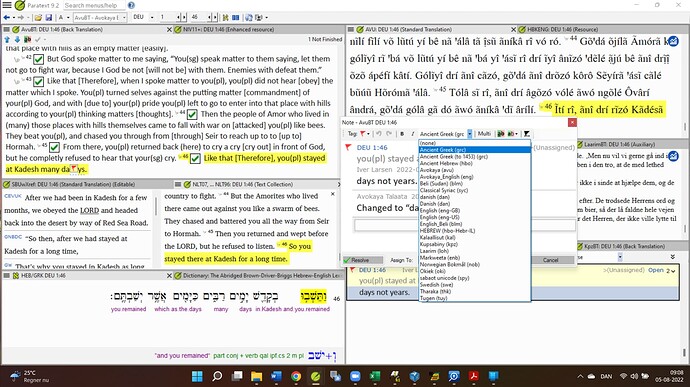Toggle verse 43 finished checkbox

39,81
